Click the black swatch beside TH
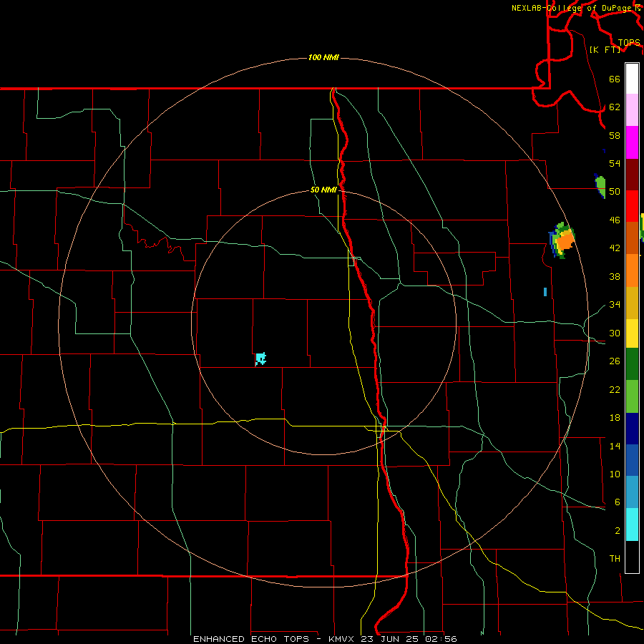 (632, 557)
